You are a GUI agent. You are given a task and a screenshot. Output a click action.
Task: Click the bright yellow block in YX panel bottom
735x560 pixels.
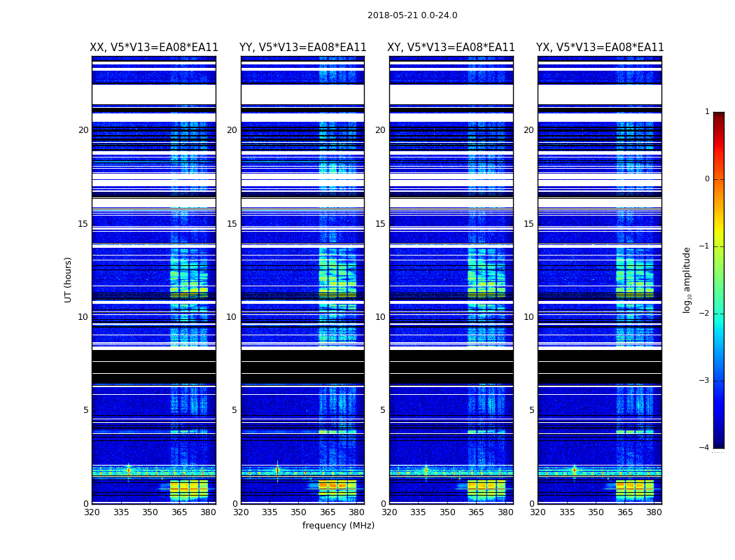pos(635,491)
